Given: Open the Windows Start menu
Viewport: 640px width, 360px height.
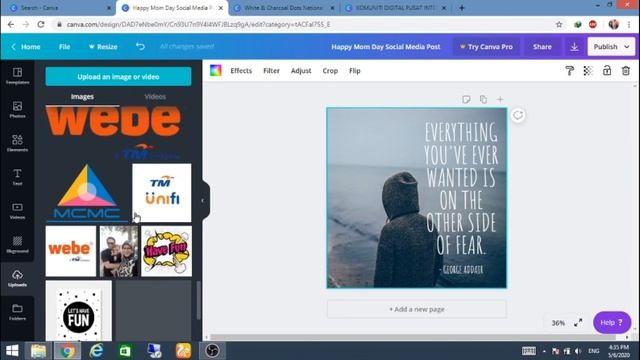Looking at the screenshot, I should pyautogui.click(x=12, y=351).
